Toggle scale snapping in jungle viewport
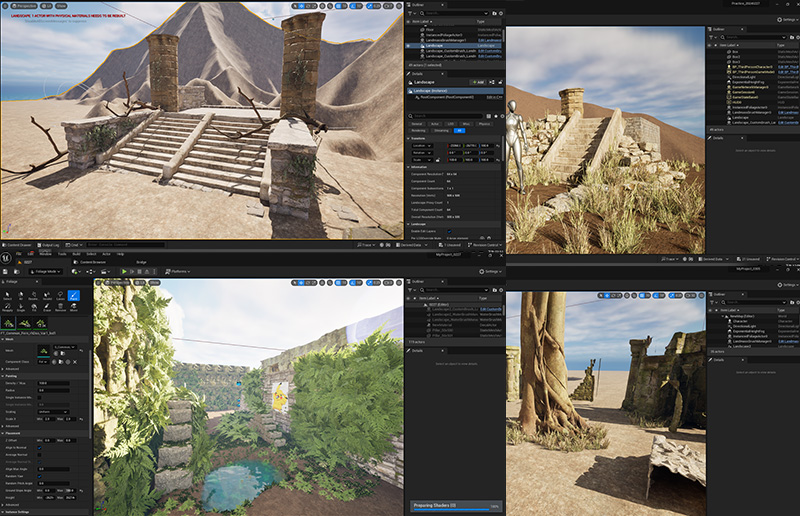The height and width of the screenshot is (516, 800). click(369, 283)
